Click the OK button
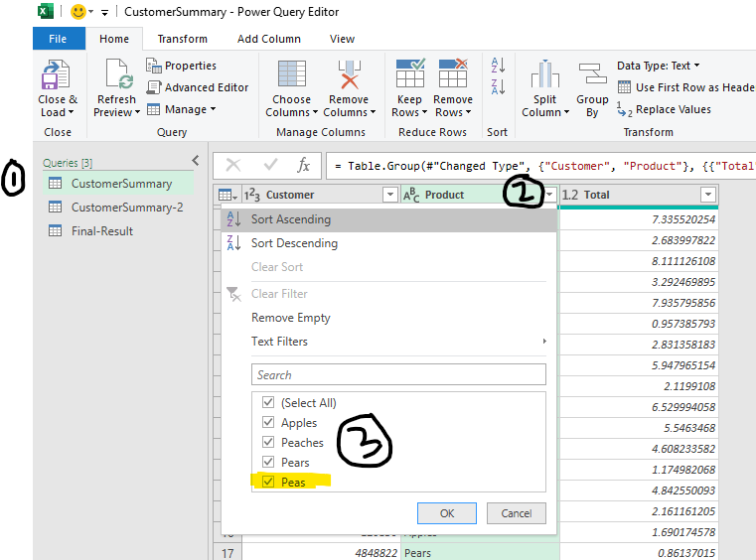 (447, 513)
